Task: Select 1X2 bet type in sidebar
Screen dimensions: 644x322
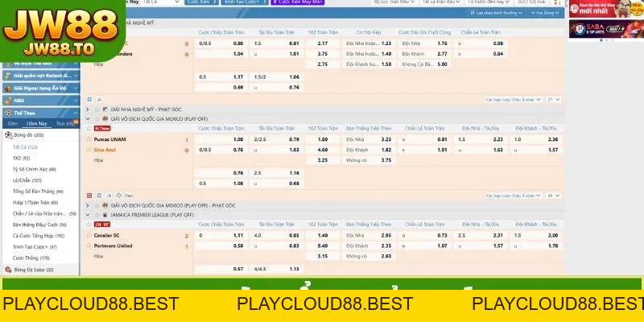Action: (x=22, y=158)
